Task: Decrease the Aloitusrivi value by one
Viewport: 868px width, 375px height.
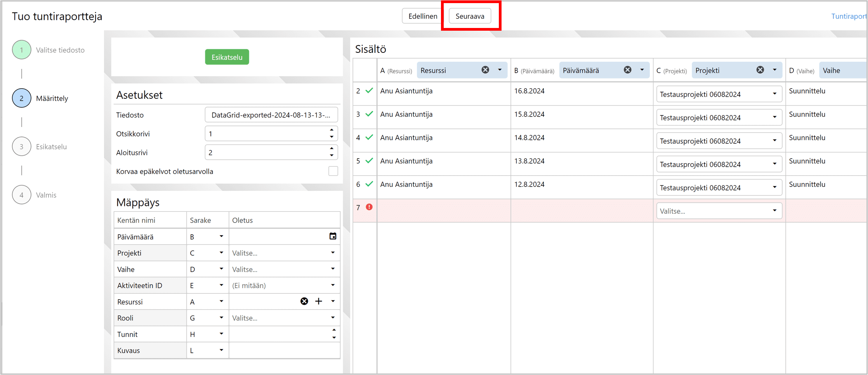Action: (x=332, y=156)
